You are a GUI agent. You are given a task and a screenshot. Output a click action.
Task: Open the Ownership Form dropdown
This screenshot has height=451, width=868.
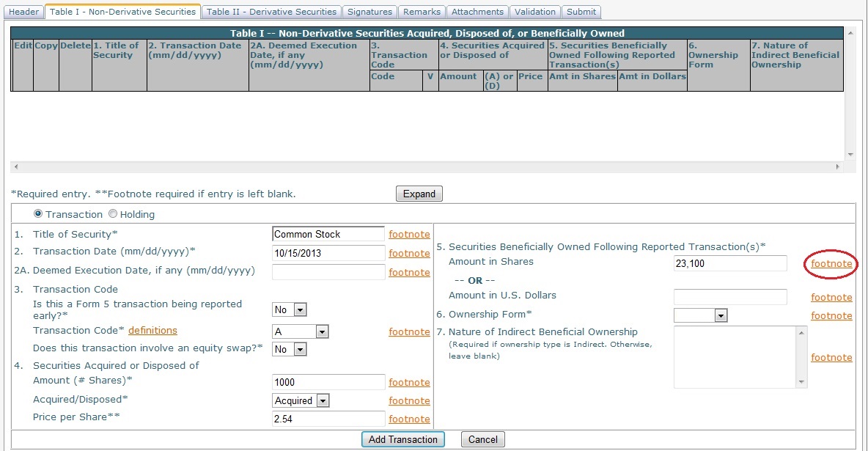click(721, 315)
